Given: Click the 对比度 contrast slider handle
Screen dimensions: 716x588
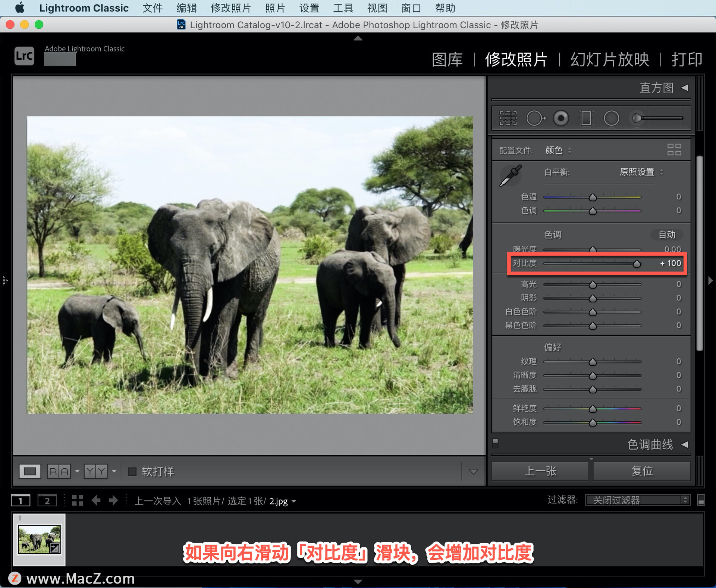Looking at the screenshot, I should coord(637,264).
